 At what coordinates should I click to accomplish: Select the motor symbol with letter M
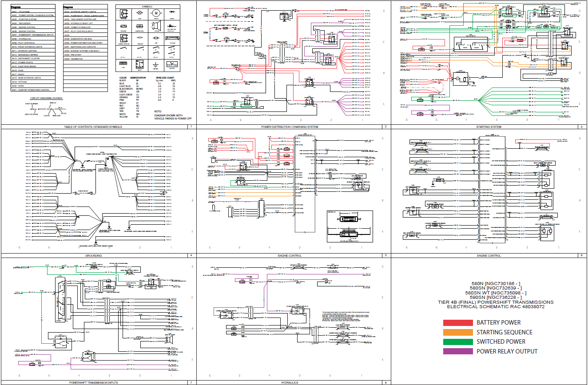pos(156,13)
